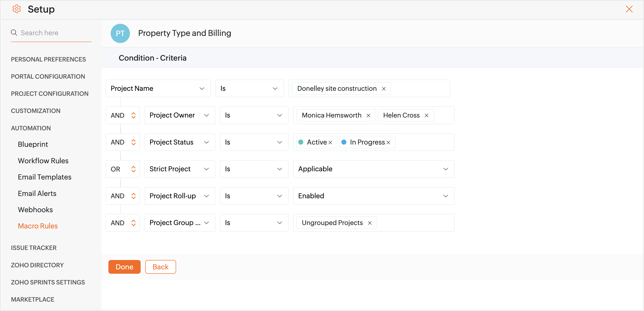
Task: Remove Monica Hemsworth from Project Owner
Action: click(368, 115)
